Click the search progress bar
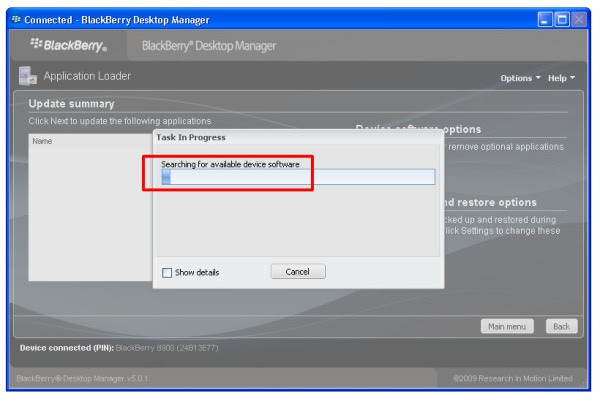Viewport: 600px width, 401px height. [x=298, y=177]
